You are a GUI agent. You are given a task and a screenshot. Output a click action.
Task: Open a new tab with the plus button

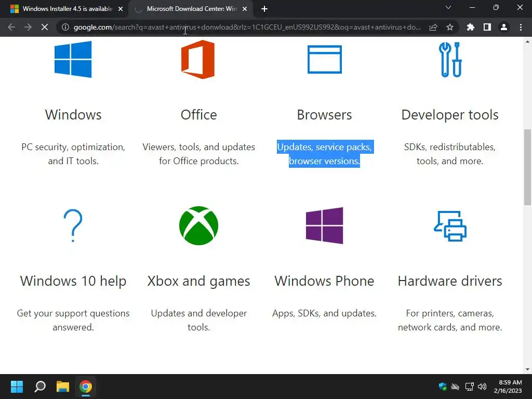tap(264, 9)
